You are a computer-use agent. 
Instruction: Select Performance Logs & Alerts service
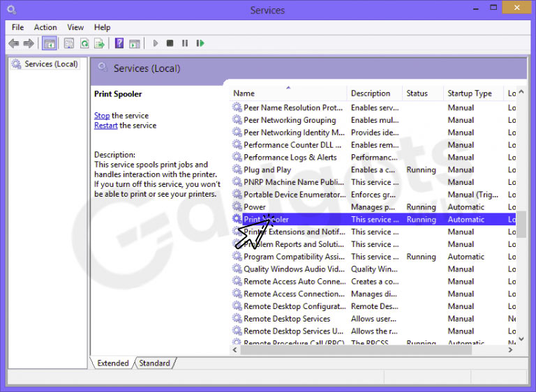pos(373,157)
